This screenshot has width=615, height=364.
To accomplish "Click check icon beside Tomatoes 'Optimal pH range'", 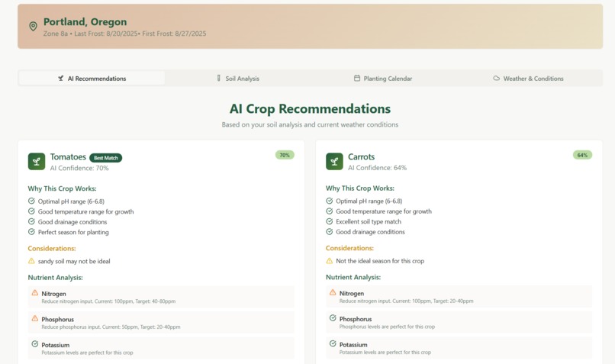I will 31,201.
